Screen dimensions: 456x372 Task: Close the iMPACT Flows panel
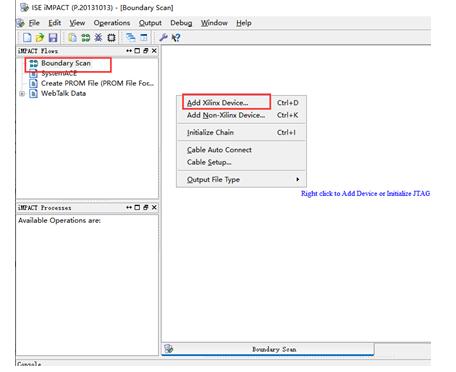pos(154,51)
